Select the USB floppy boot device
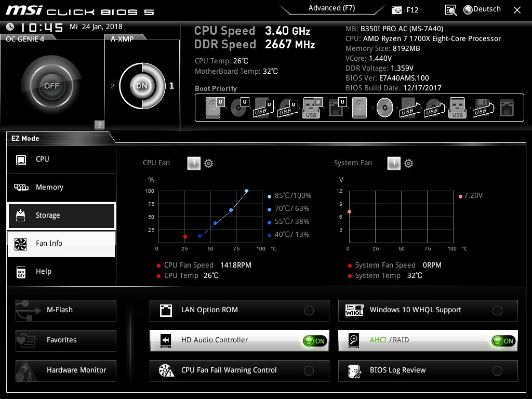This screenshot has width=532, height=399. tap(483, 108)
